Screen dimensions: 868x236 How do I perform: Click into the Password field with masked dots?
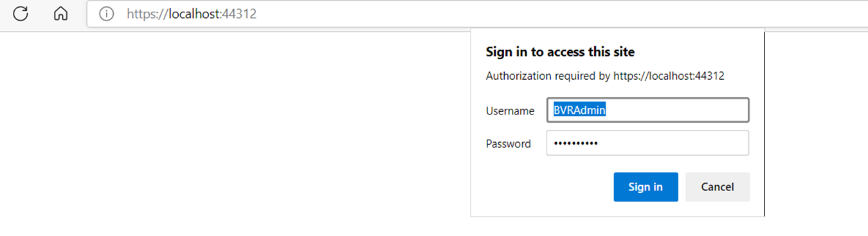pos(647,143)
